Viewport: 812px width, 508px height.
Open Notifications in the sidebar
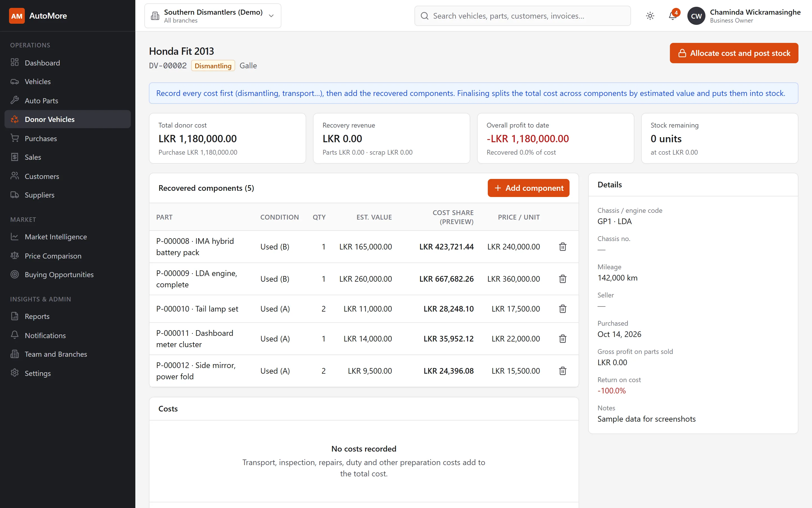click(67, 335)
